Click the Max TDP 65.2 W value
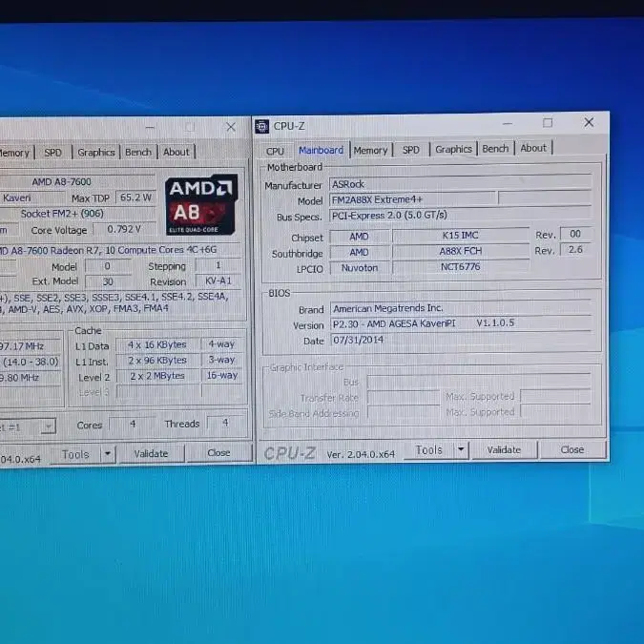The image size is (644, 644). [x=135, y=197]
